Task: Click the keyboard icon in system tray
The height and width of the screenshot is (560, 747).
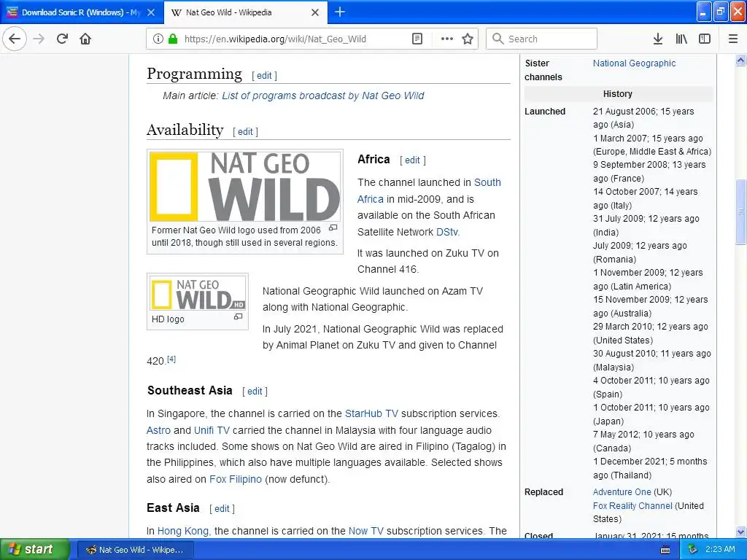Action: tap(665, 550)
